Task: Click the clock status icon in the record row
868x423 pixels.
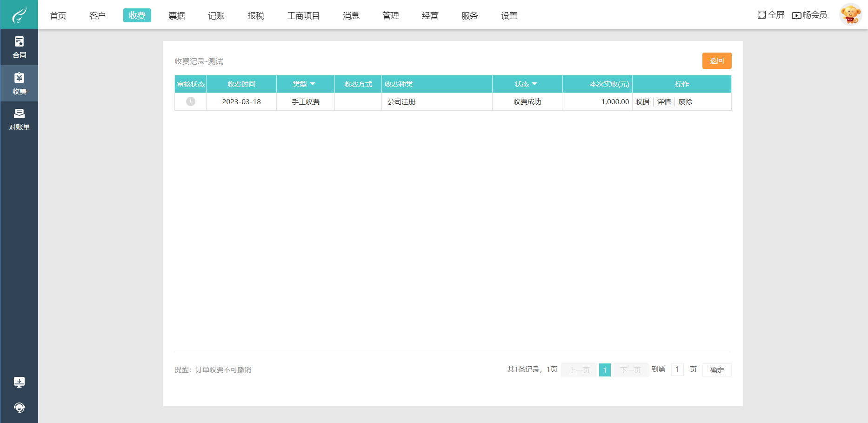Action: (x=190, y=101)
